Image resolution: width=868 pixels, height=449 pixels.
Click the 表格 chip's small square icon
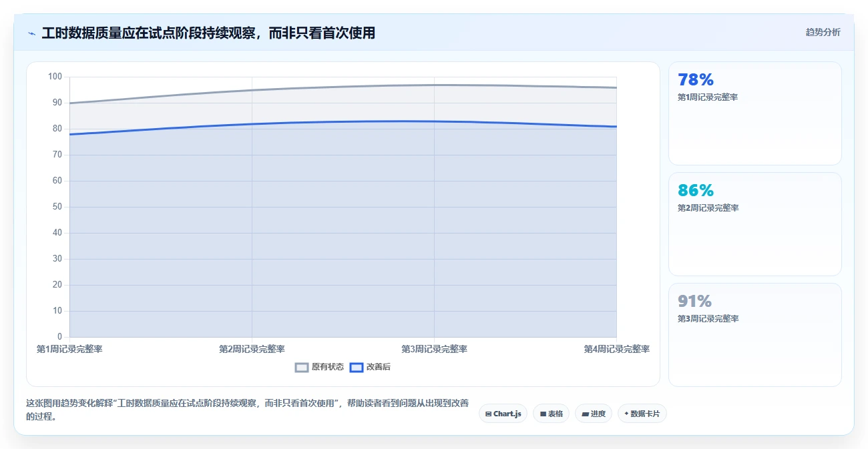tap(543, 414)
